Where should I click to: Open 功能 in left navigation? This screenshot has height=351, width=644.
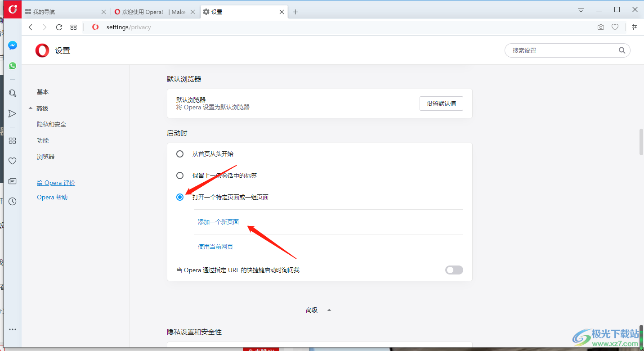(43, 140)
